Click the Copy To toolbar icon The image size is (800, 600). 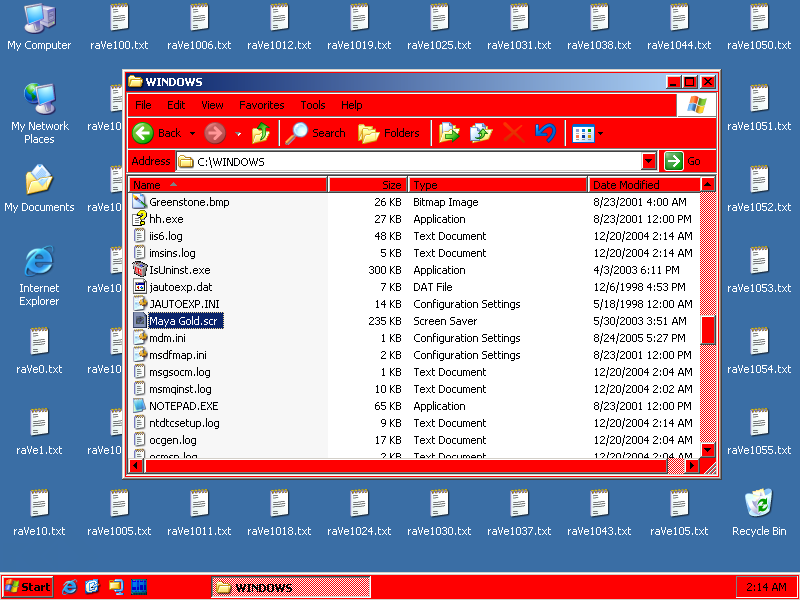point(481,133)
